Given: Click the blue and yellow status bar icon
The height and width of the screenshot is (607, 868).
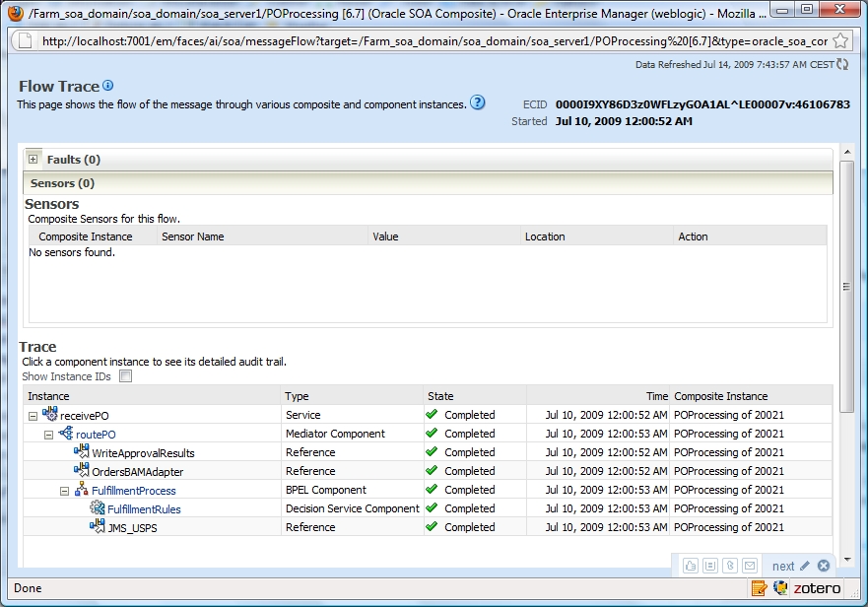Looking at the screenshot, I should (x=780, y=587).
